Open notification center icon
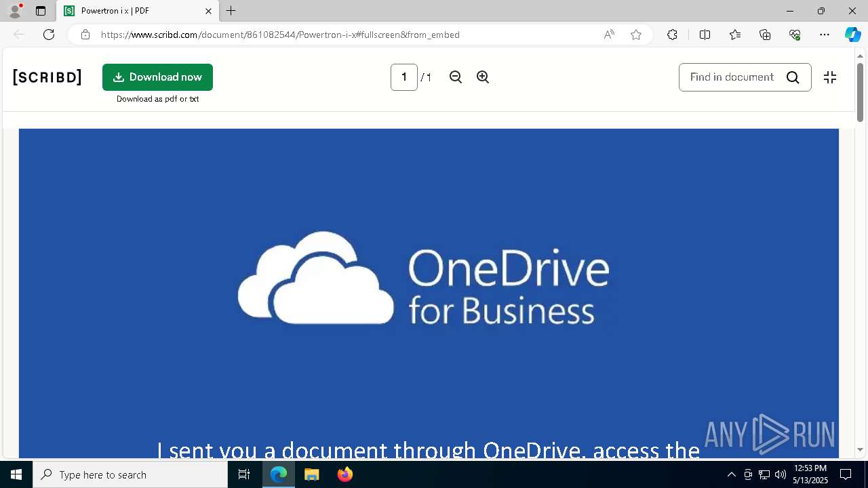 click(x=846, y=474)
